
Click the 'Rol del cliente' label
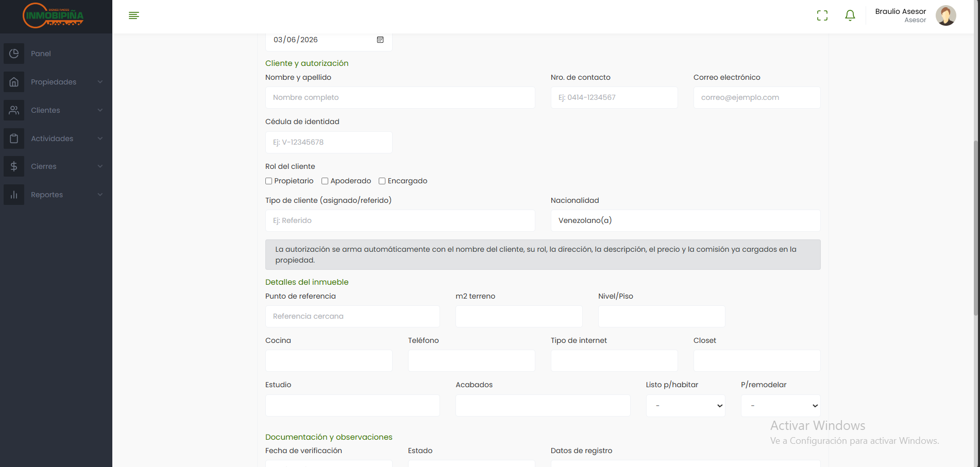click(290, 166)
